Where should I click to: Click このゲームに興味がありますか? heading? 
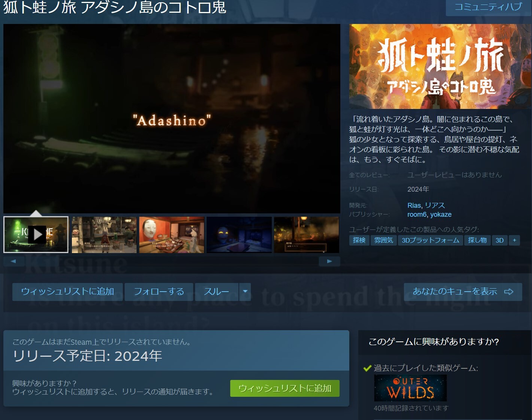pos(434,342)
